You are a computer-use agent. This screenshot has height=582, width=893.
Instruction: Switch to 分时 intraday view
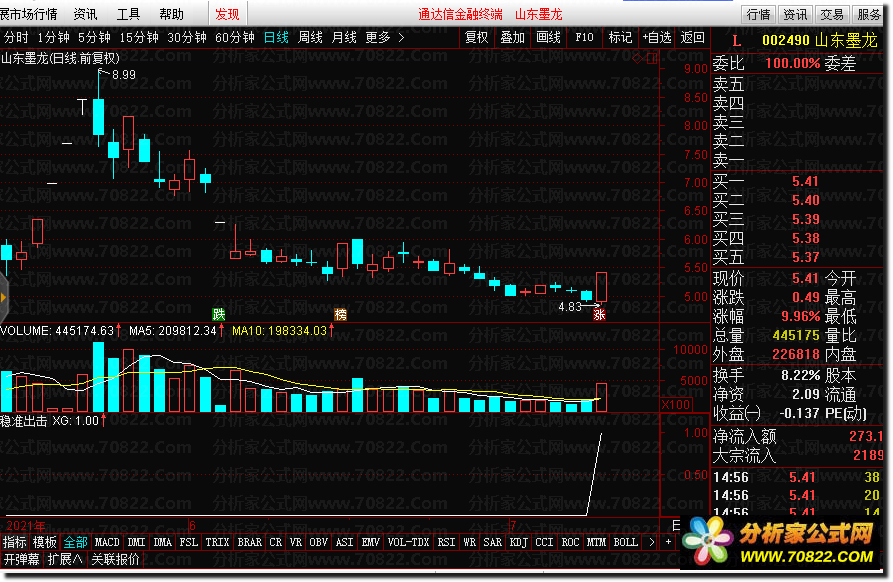coord(16,38)
